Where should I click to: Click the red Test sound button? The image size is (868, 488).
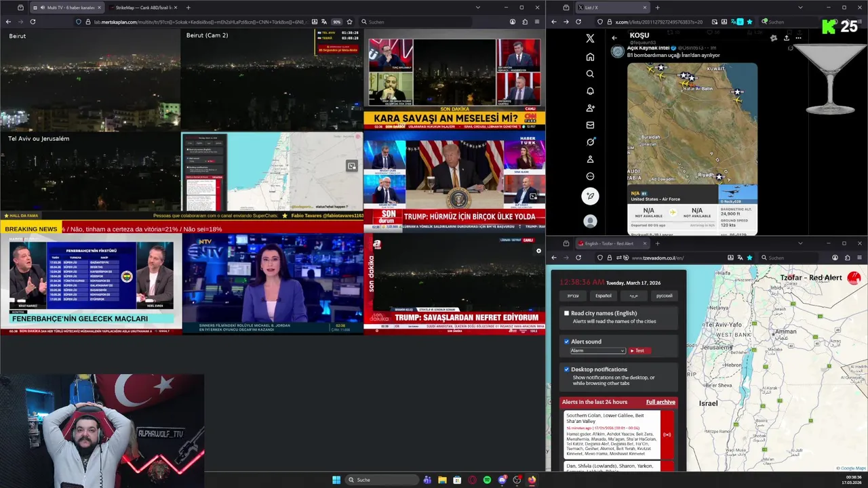pyautogui.click(x=639, y=350)
